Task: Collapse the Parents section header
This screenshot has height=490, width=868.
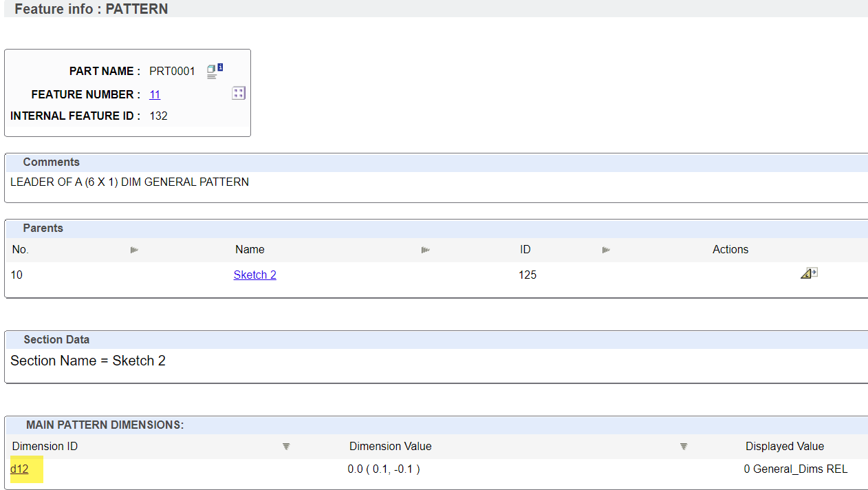Action: pos(43,228)
